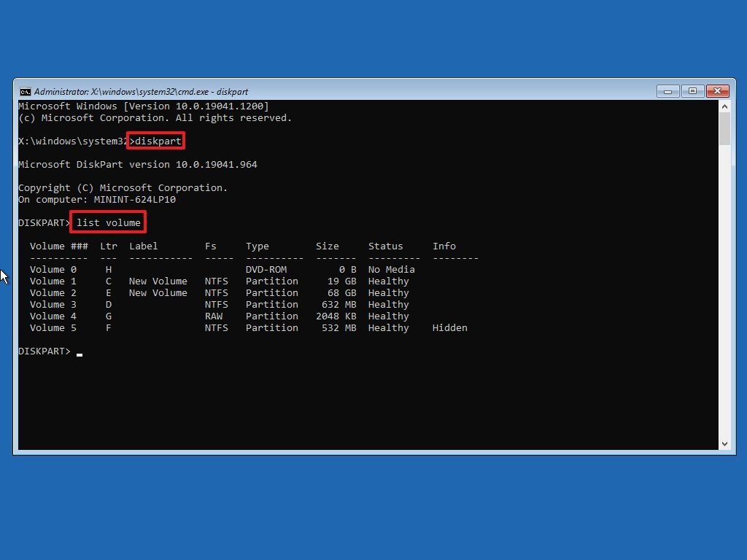This screenshot has height=560, width=747.
Task: Click the maximize button on the console window
Action: point(692,91)
